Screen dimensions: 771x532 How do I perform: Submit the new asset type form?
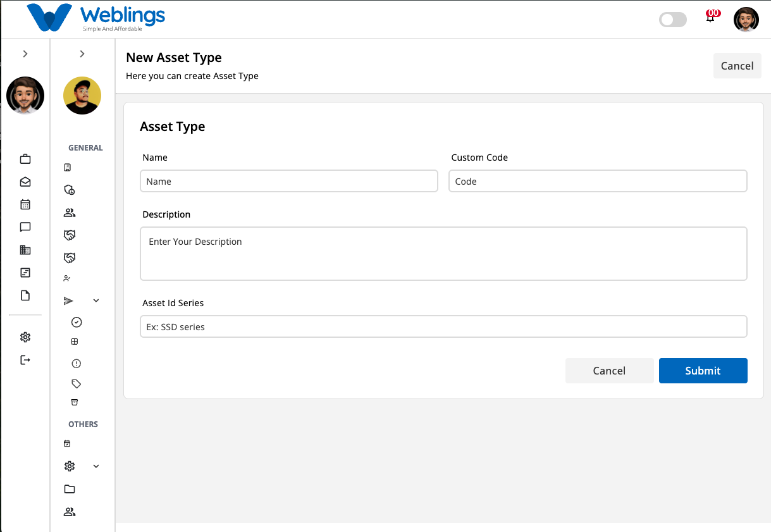703,371
